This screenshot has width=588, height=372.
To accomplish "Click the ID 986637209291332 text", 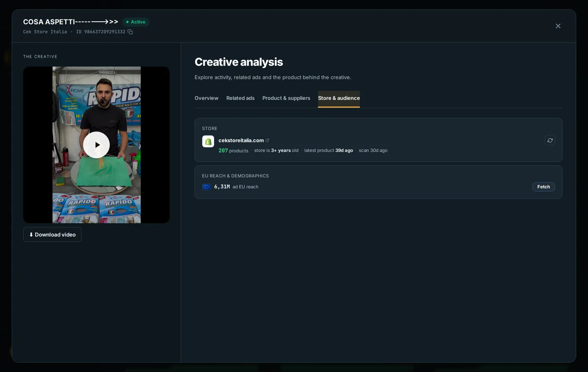I will coord(101,32).
